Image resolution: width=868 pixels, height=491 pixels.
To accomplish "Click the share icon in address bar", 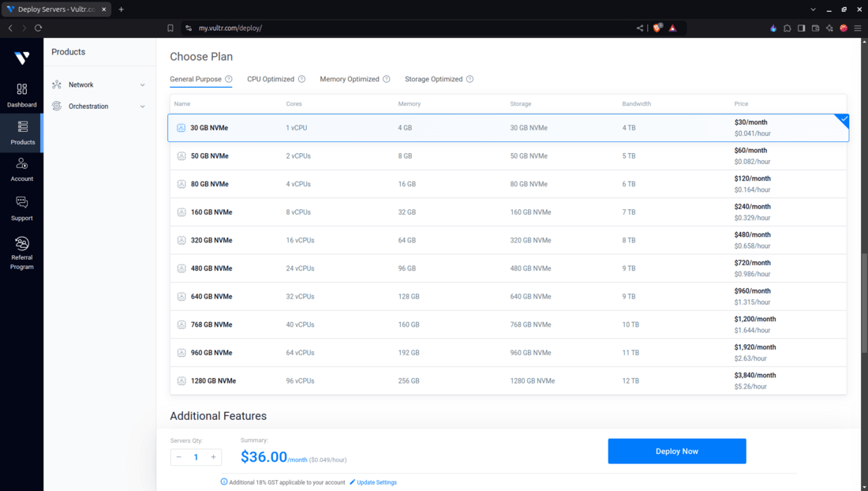I will (x=639, y=28).
